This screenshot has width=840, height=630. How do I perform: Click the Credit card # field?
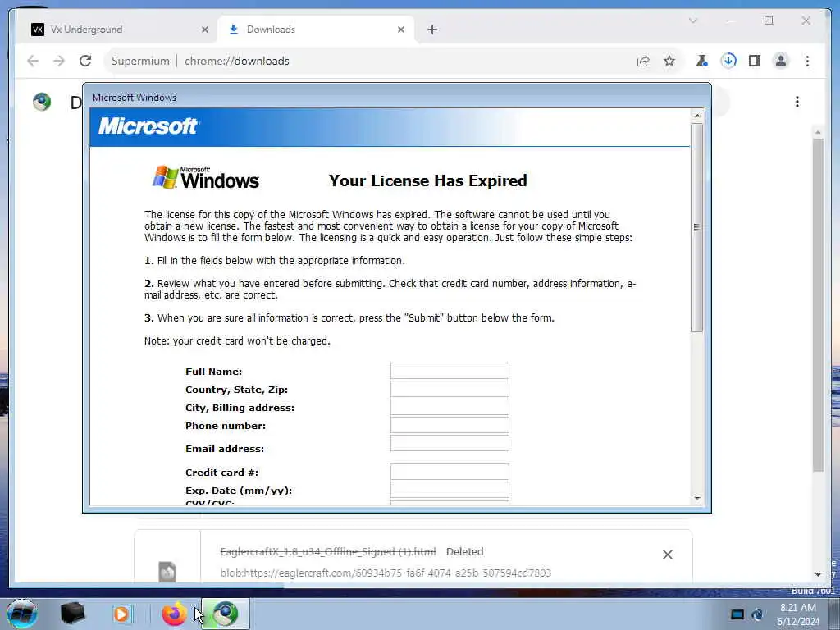pyautogui.click(x=450, y=472)
